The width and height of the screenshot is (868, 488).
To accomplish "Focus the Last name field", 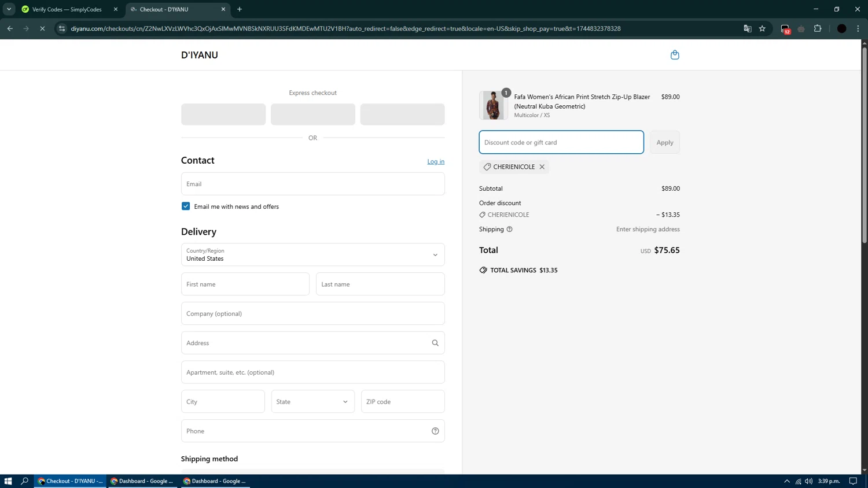I will [380, 284].
